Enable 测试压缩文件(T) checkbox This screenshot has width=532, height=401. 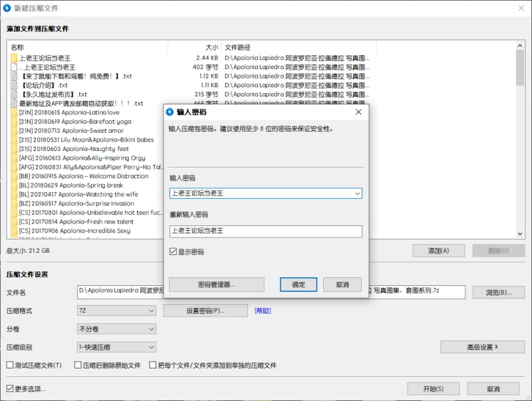point(10,365)
